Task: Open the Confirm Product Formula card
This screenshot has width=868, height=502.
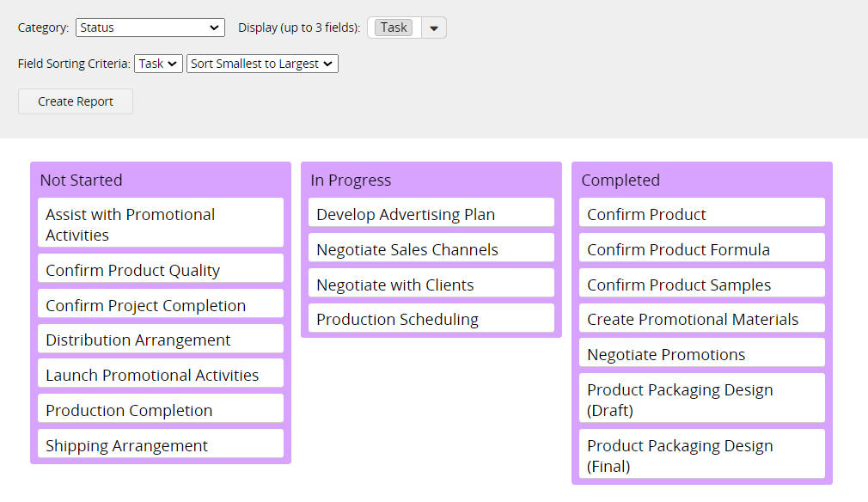Action: coord(702,249)
